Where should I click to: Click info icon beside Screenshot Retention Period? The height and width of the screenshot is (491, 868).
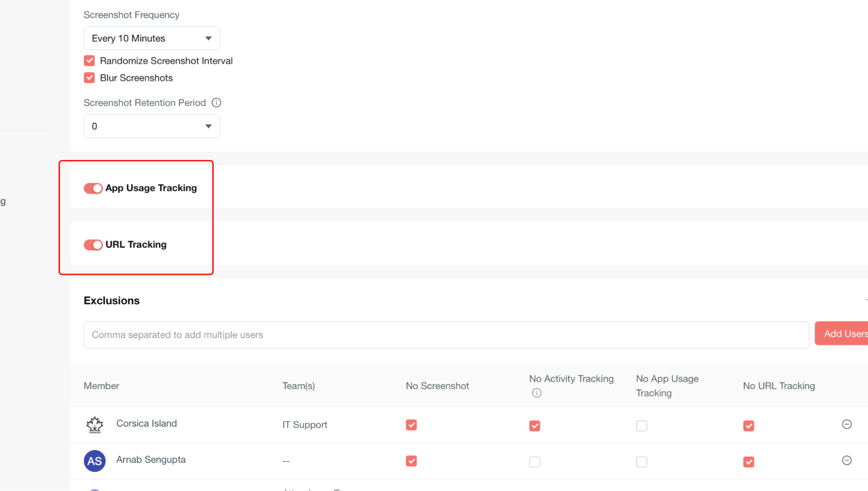click(x=216, y=103)
